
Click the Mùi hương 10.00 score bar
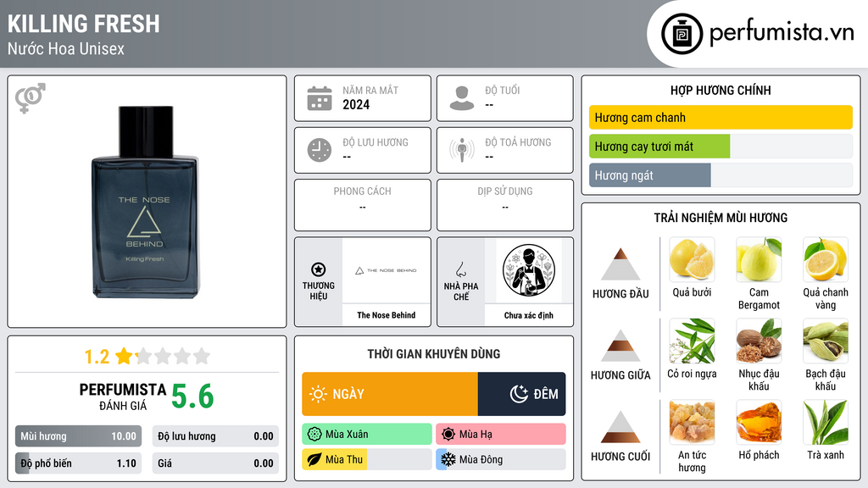pos(78,436)
